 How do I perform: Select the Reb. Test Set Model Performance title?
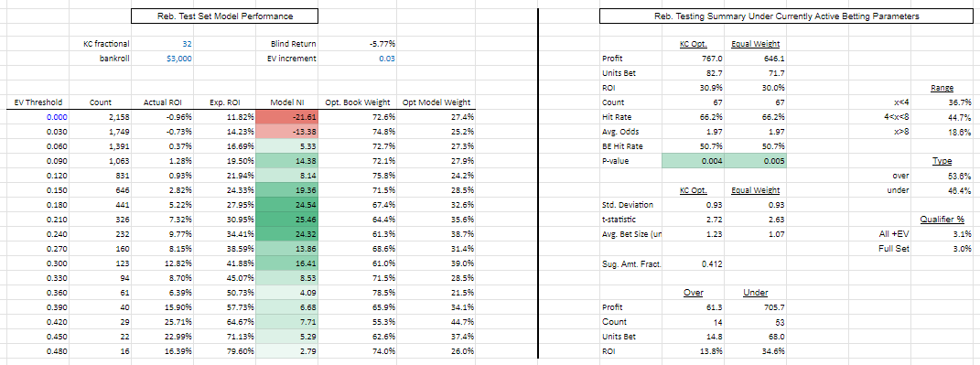225,16
